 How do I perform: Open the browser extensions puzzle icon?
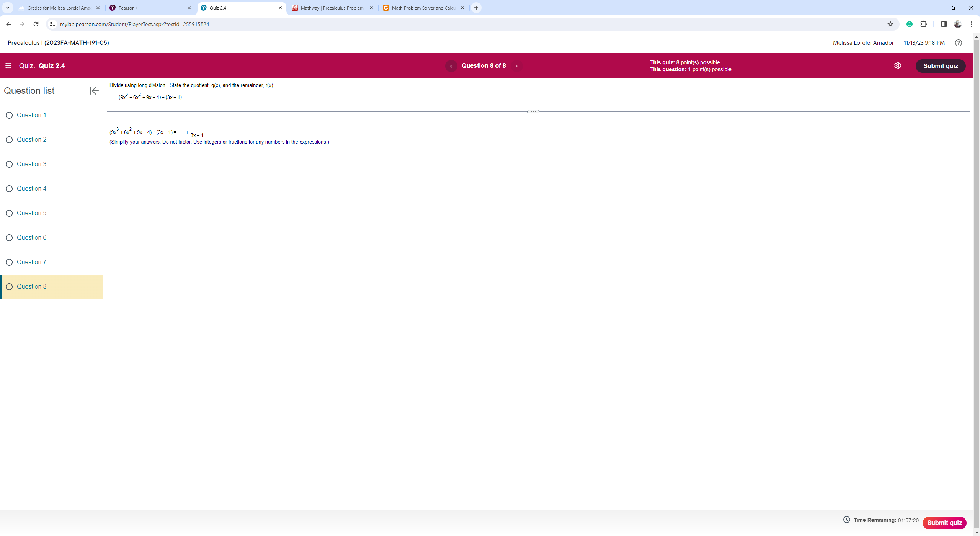pyautogui.click(x=923, y=24)
